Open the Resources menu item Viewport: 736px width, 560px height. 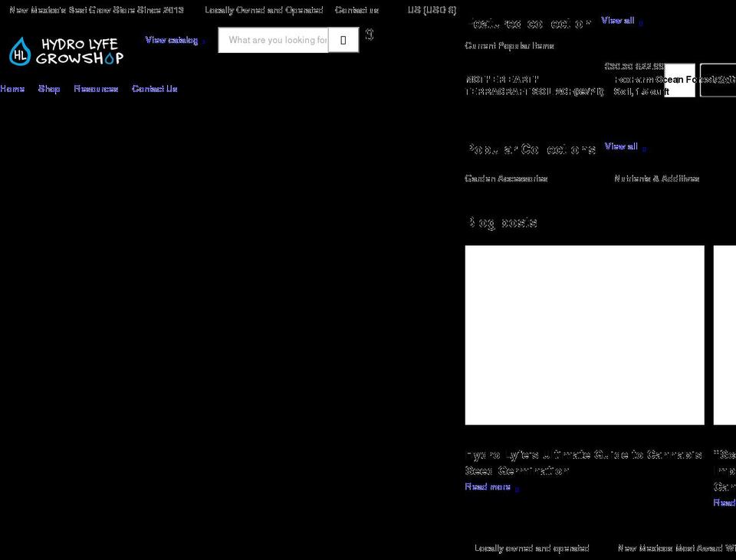click(x=96, y=89)
